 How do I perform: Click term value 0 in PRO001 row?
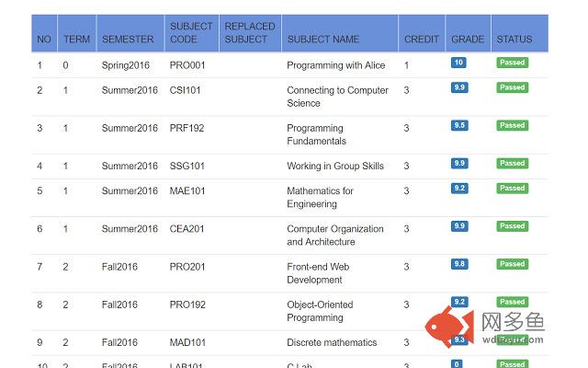pyautogui.click(x=65, y=65)
